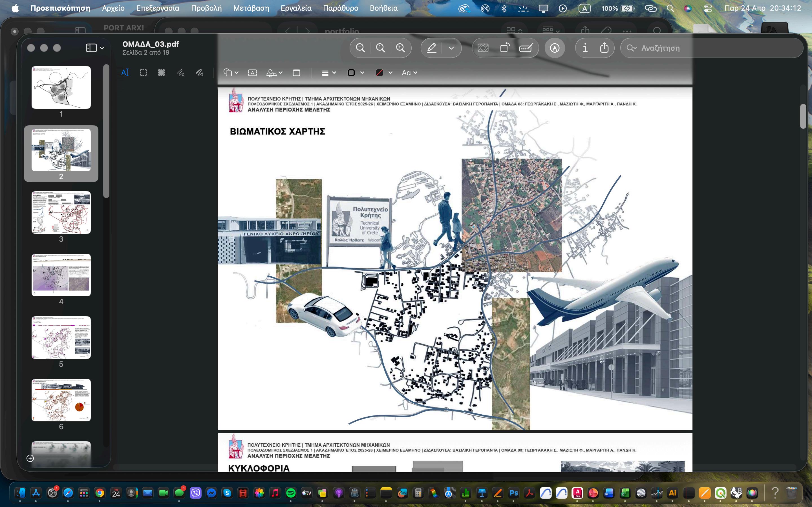Toggle the Markup toolbar button
The image size is (812, 507).
pos(554,48)
